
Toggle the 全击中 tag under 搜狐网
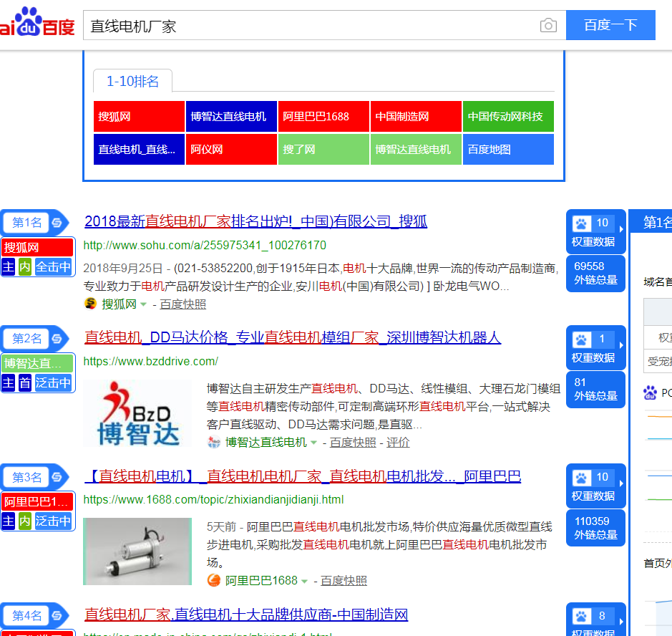pyautogui.click(x=54, y=267)
